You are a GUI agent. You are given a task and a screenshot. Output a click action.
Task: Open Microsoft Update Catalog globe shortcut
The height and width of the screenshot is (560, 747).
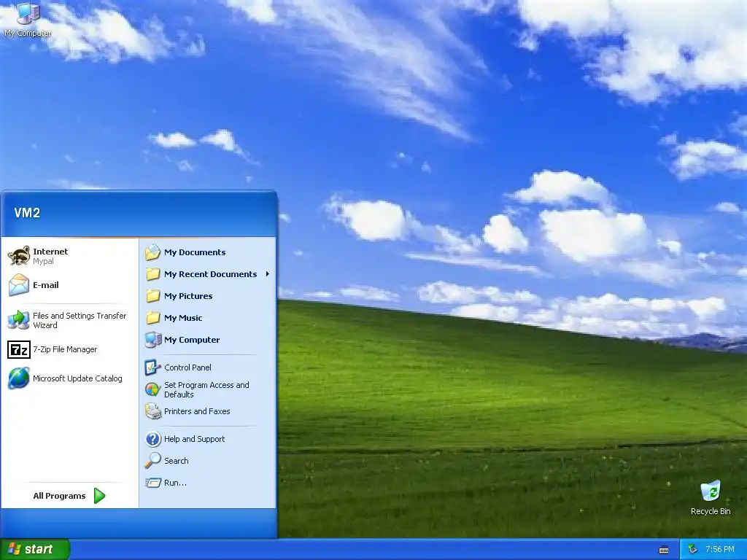69,378
